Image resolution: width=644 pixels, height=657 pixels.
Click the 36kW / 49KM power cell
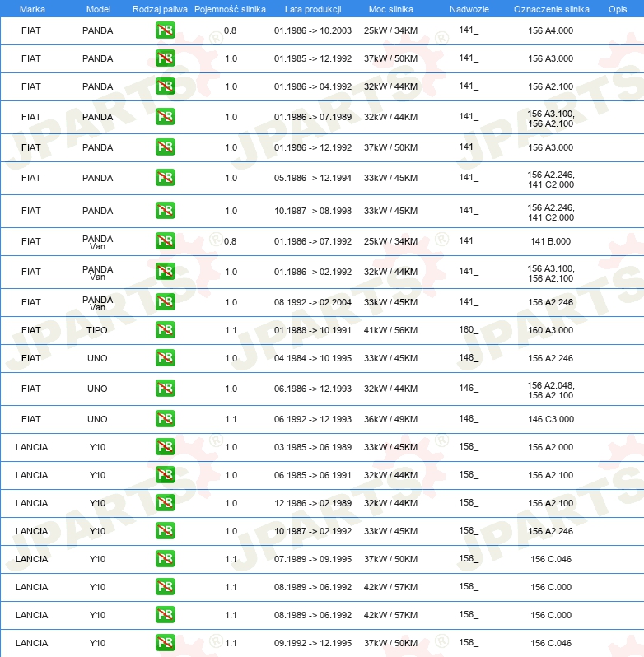(390, 419)
